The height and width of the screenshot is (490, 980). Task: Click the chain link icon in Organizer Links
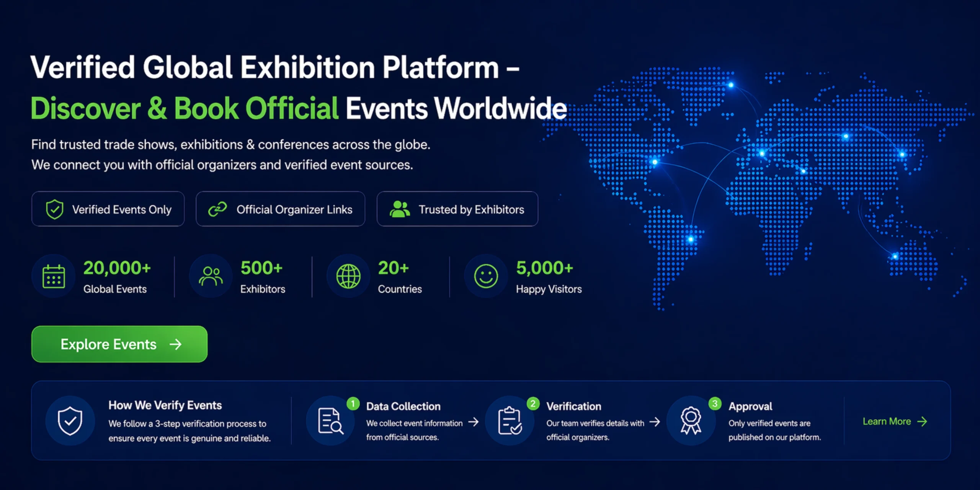pyautogui.click(x=217, y=209)
